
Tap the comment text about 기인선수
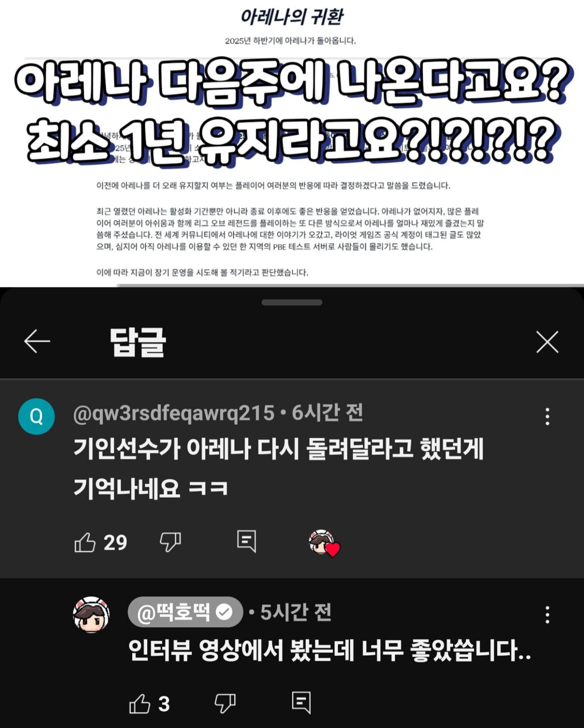tap(279, 468)
